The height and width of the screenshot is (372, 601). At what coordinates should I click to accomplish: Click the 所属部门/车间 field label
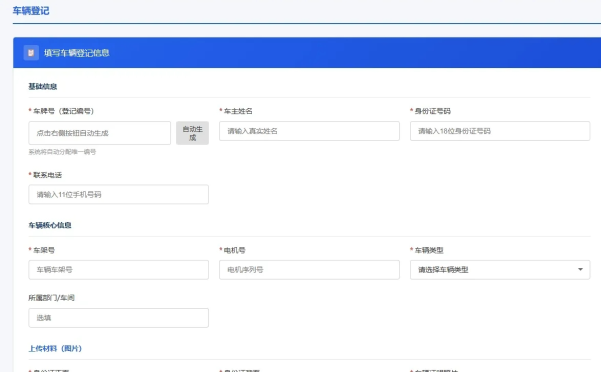[x=51, y=298]
